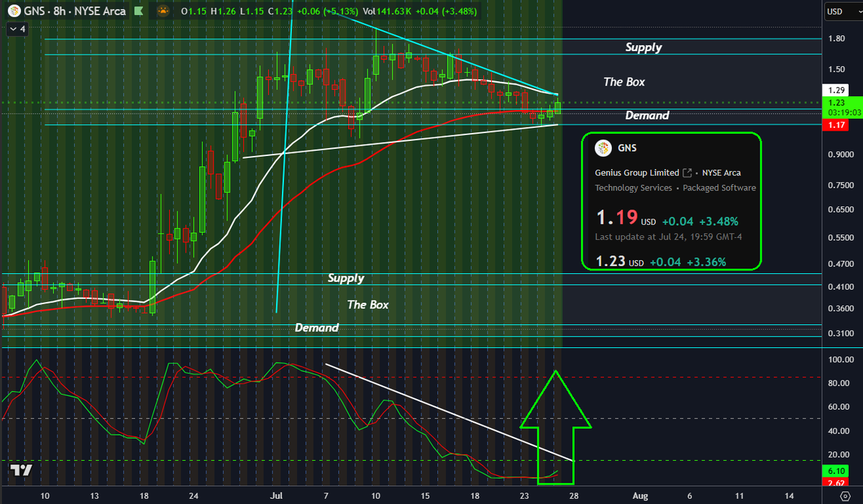Click the green 6.10 oscillator value label

pyautogui.click(x=836, y=470)
